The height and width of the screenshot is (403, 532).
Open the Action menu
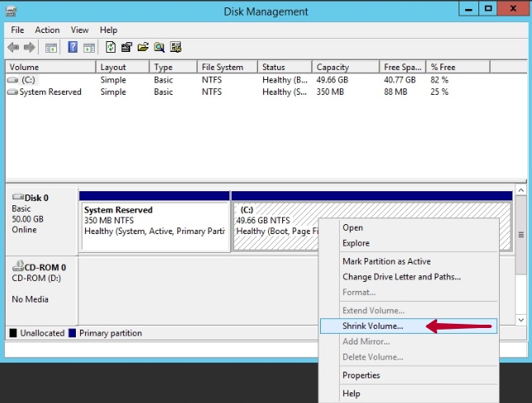47,30
